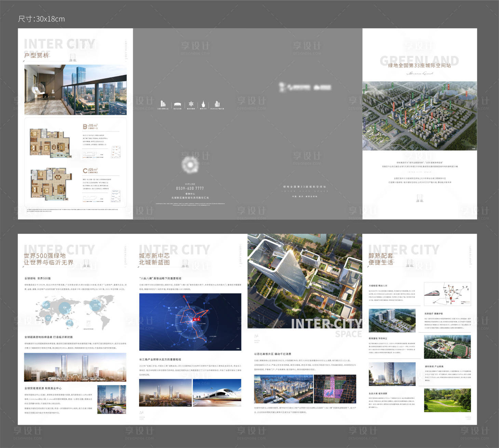The height and width of the screenshot is (448, 499).
Task: Click the 尺寸:30x18cm size label
Action: coord(41,19)
